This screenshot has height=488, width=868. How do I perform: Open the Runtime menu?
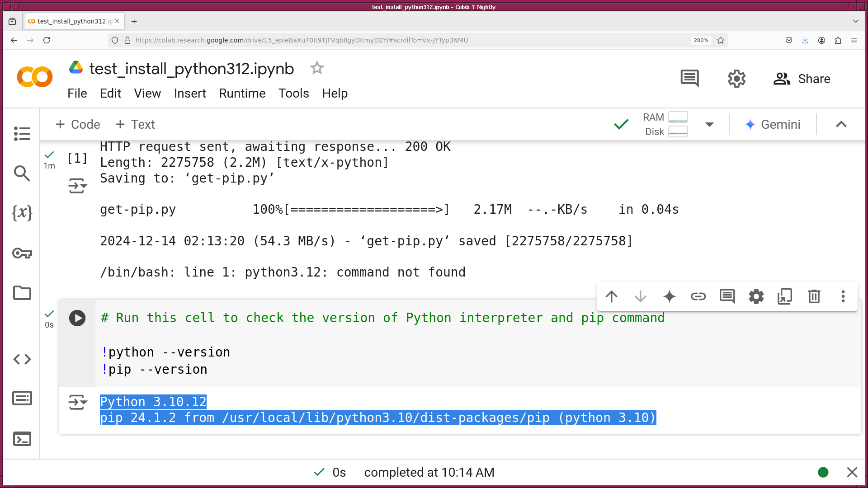[242, 93]
